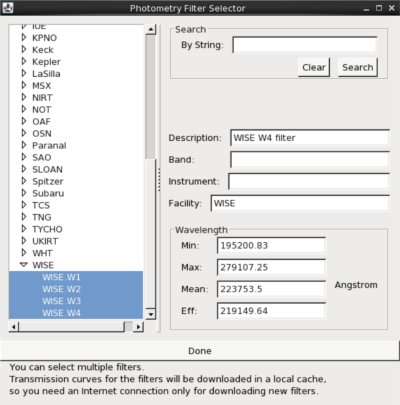Select the OAF facility label
The width and height of the screenshot is (400, 405).
pyautogui.click(x=41, y=121)
